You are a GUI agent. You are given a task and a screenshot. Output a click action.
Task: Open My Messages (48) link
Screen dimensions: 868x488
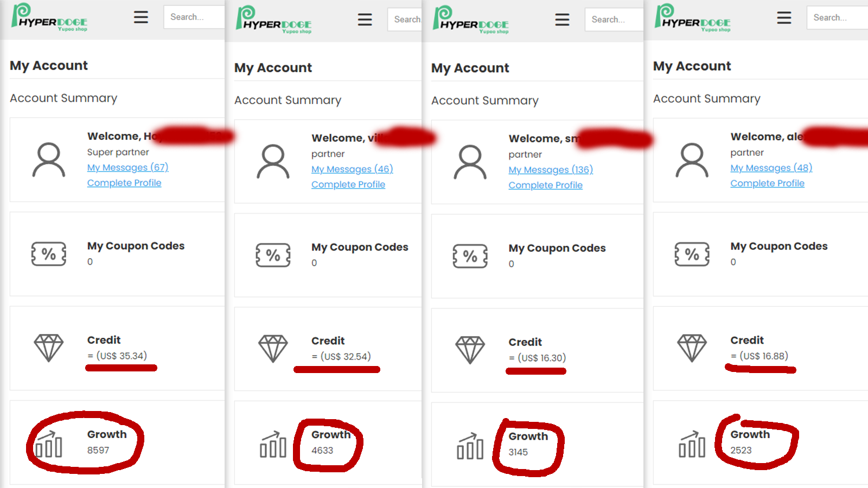771,168
